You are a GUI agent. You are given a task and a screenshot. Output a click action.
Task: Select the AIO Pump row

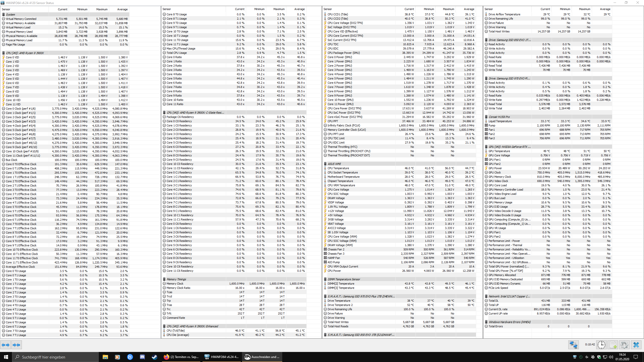click(399, 262)
